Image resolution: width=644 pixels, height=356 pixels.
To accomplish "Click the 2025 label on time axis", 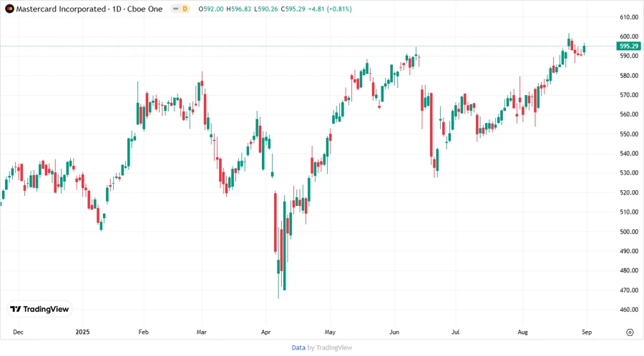I will 82,332.
